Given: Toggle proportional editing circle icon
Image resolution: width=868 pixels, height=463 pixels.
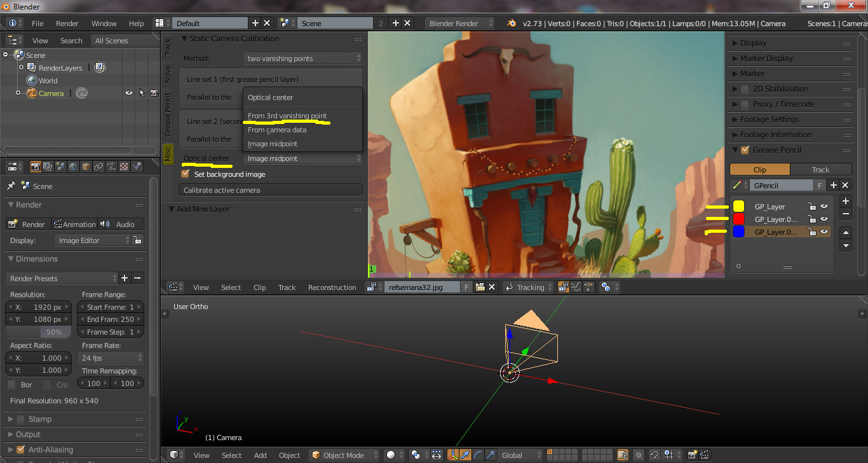Looking at the screenshot, I should point(639,455).
